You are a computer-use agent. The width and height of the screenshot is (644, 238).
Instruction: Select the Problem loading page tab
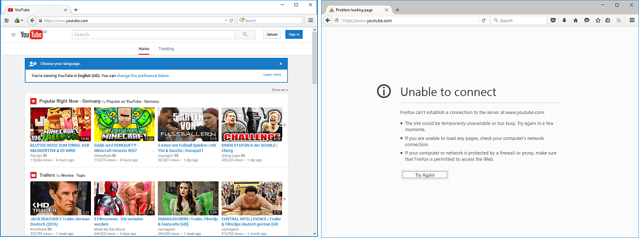[358, 10]
